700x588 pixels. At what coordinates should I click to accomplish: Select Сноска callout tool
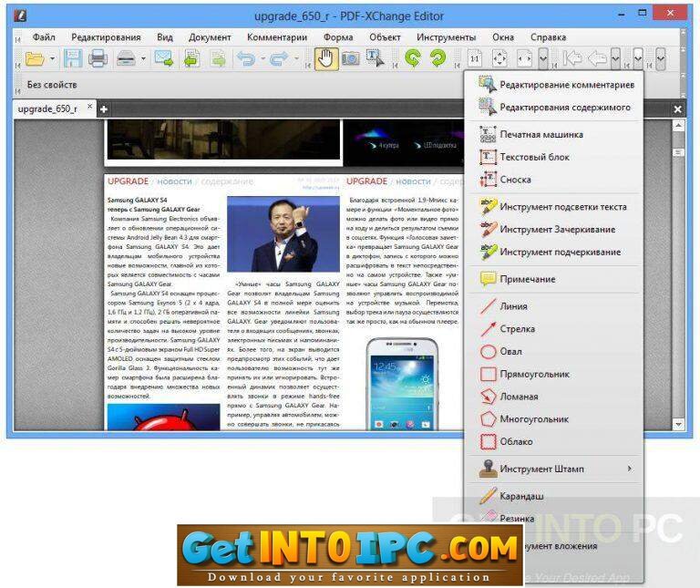(553, 180)
